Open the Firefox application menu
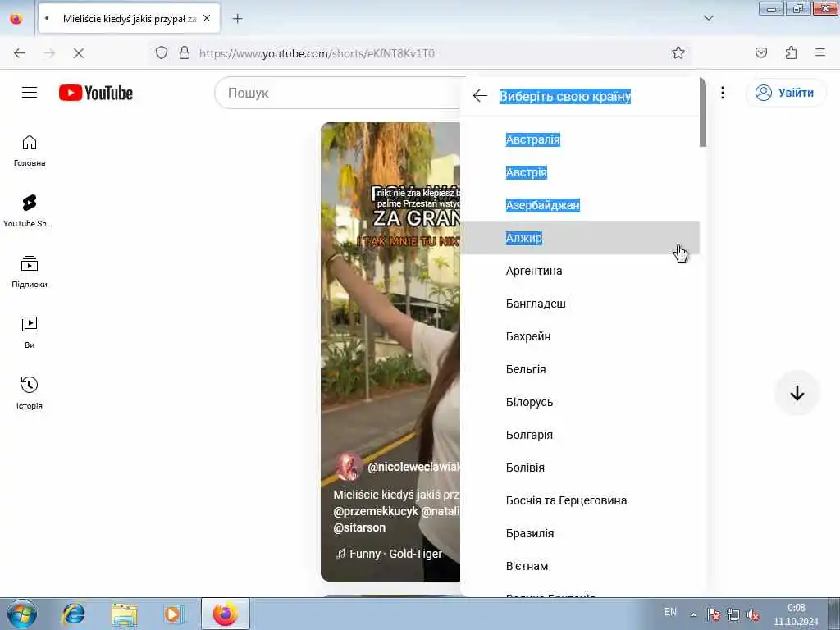 [x=820, y=52]
